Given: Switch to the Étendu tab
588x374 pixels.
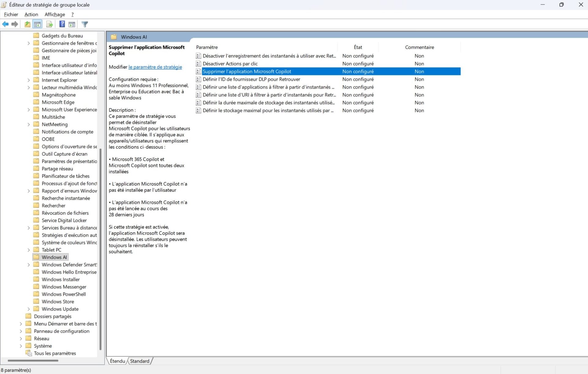Looking at the screenshot, I should coord(118,361).
